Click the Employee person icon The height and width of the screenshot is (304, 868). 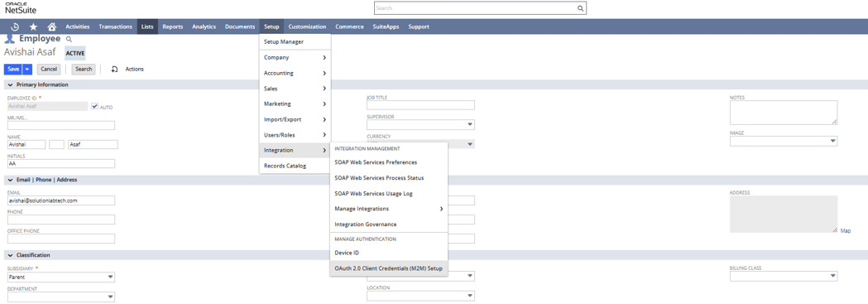[x=9, y=39]
